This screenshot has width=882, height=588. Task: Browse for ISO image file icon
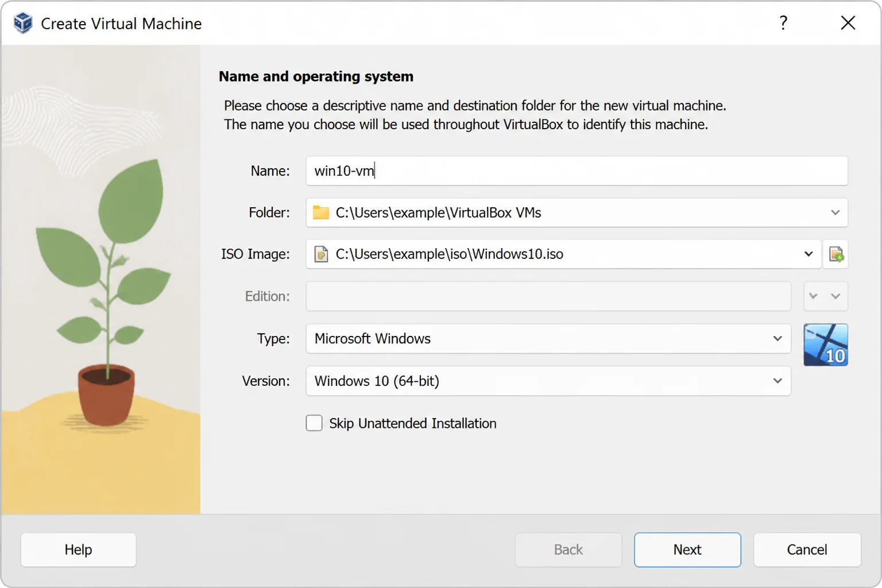point(835,254)
